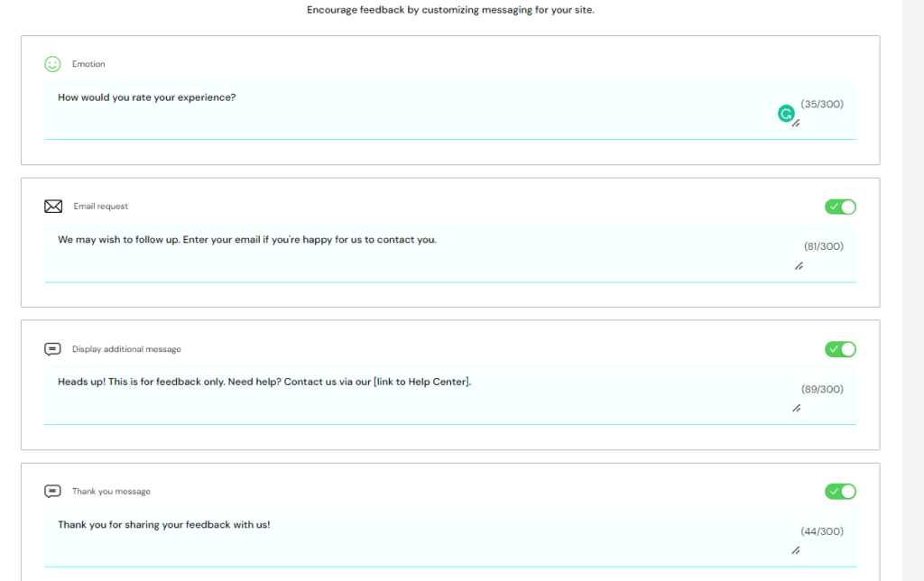Screen dimensions: 924x581
Task: Switch off the Thank you message toggle
Action: [840, 492]
